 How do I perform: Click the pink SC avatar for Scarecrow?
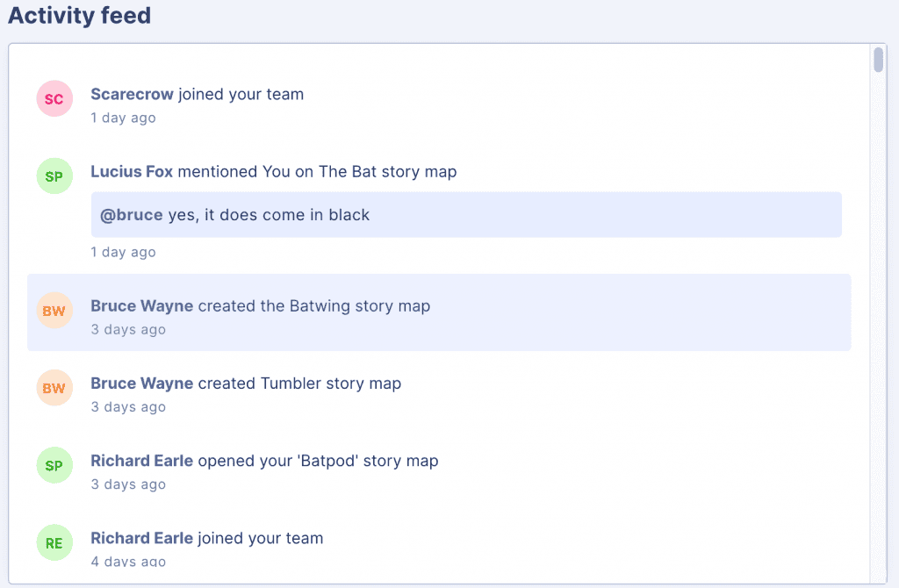[54, 98]
